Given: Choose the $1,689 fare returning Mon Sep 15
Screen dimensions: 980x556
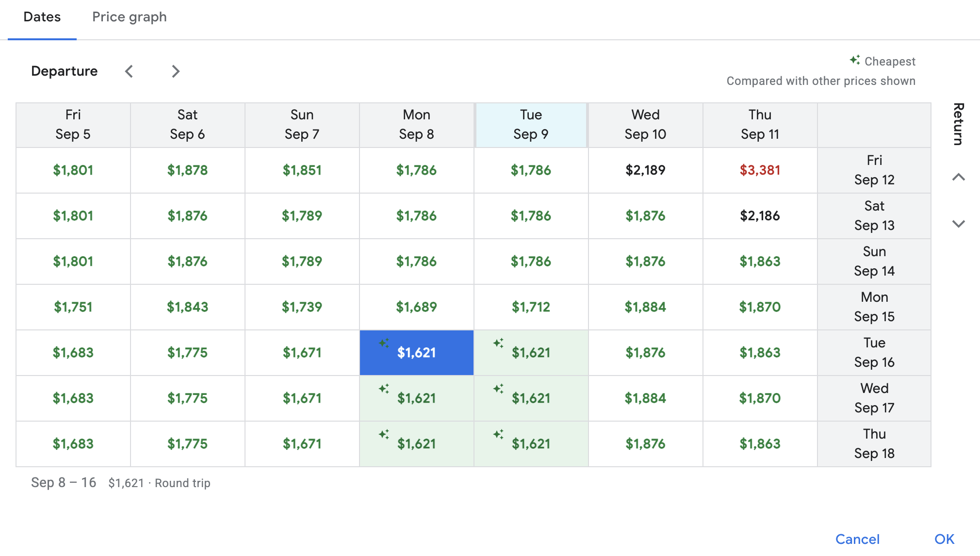Looking at the screenshot, I should tap(417, 307).
